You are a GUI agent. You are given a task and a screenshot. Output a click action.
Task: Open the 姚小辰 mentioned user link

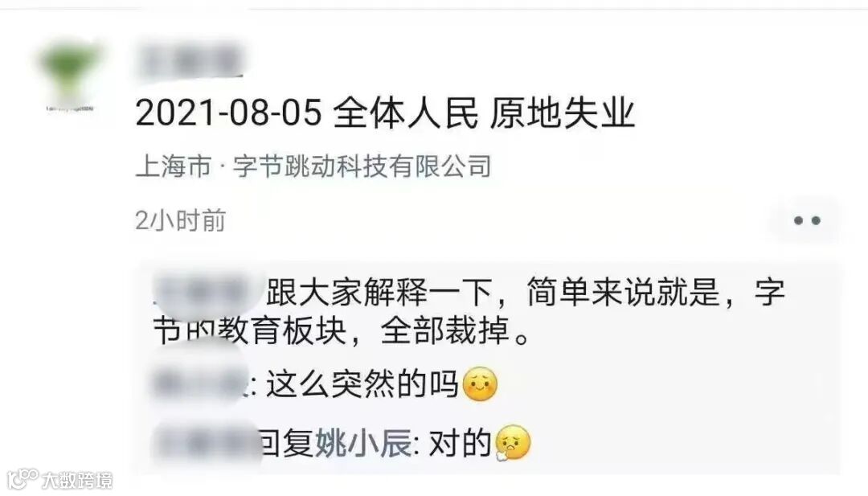tap(364, 444)
